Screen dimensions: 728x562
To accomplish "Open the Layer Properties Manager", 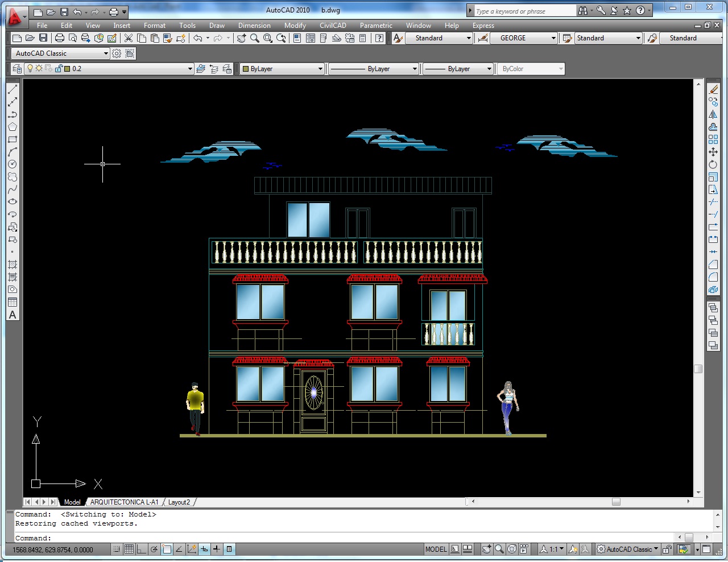I will click(x=17, y=69).
